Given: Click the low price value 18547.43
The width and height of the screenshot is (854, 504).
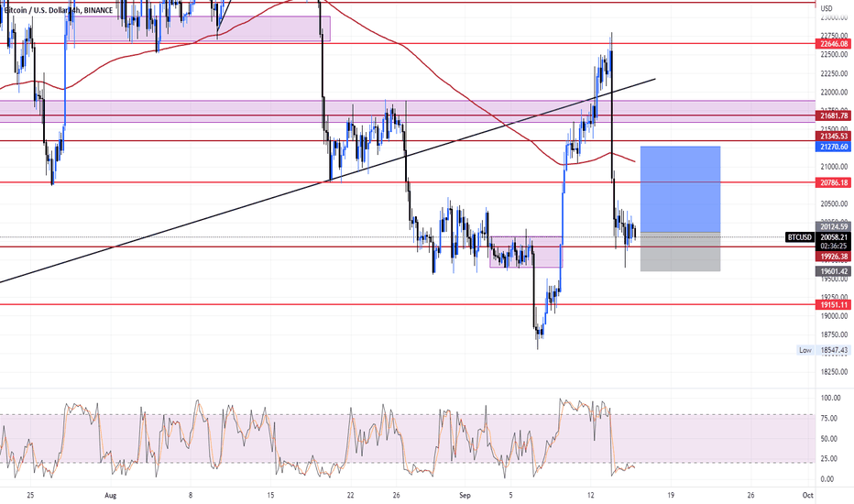Looking at the screenshot, I should click(833, 350).
